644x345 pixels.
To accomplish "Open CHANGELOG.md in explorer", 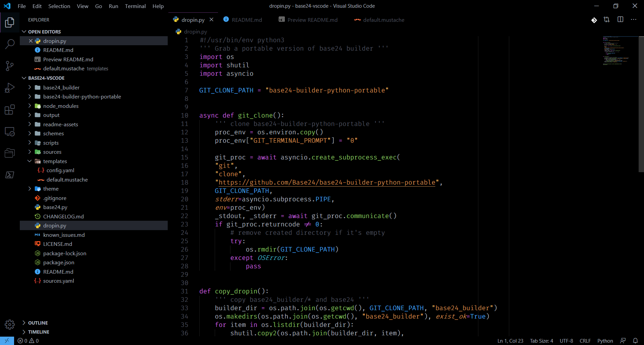I will 94,216.
